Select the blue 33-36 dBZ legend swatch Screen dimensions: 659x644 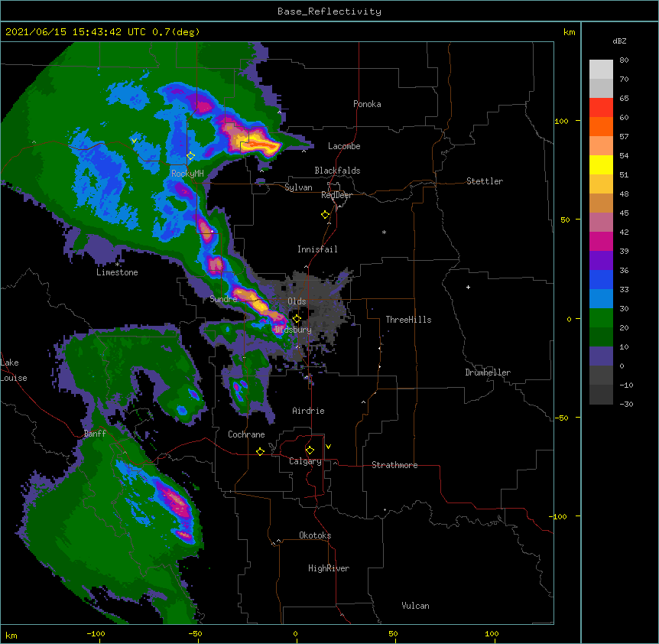[601, 279]
